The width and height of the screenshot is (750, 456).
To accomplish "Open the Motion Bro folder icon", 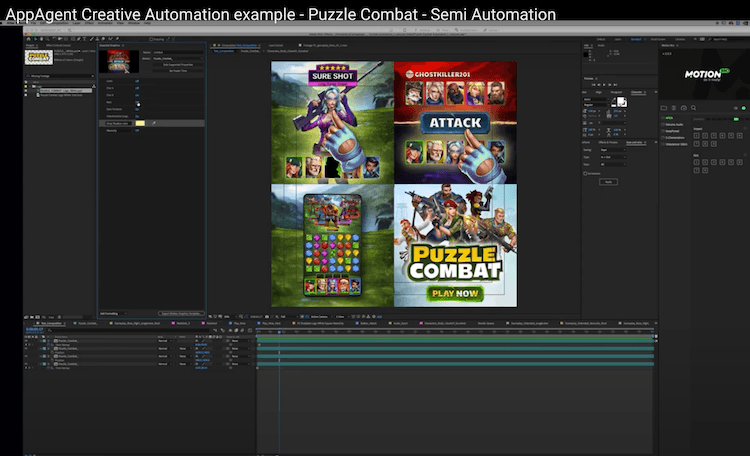I will 664,108.
